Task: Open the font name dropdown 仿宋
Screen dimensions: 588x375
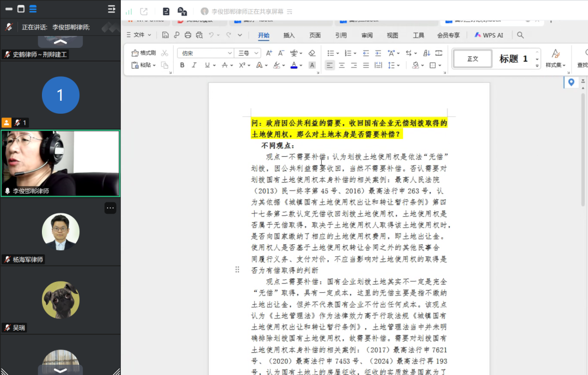Action: coord(205,53)
